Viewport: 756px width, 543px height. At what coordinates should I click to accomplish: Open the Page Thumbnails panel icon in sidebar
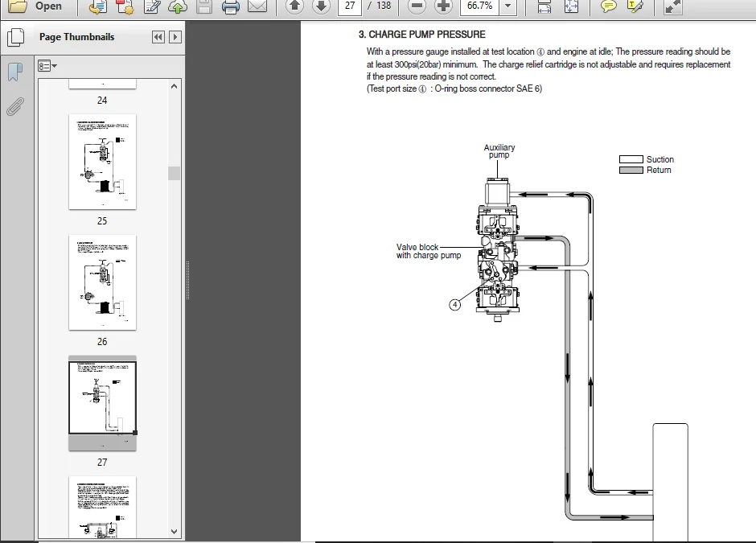[16, 38]
